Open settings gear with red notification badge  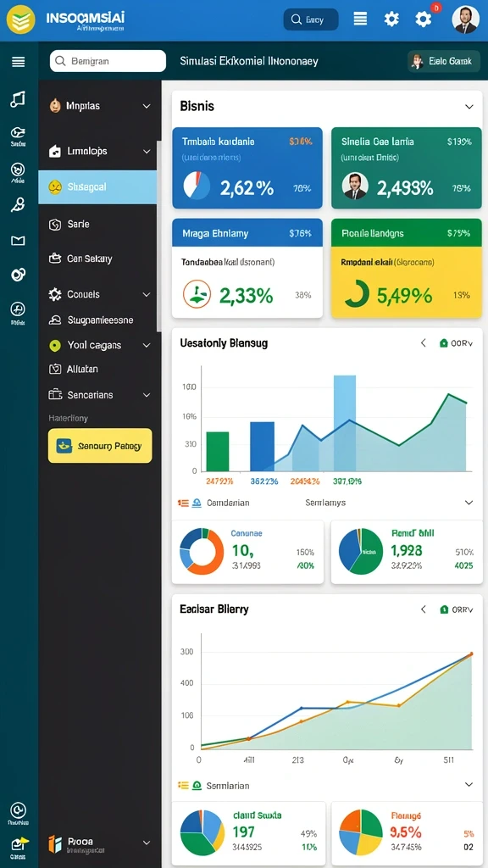pyautogui.click(x=424, y=19)
